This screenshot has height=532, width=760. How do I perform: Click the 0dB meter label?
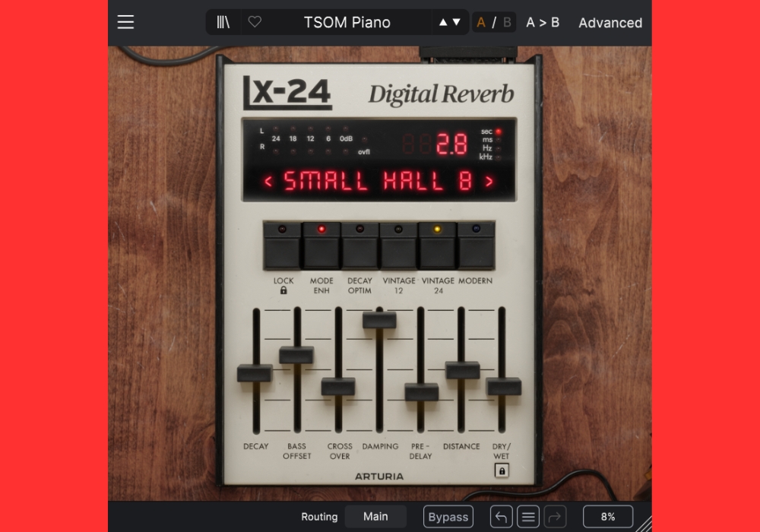(x=346, y=138)
